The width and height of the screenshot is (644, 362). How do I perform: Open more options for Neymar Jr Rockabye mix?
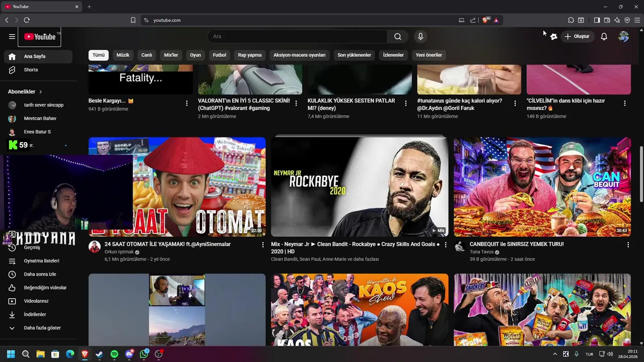(x=445, y=245)
